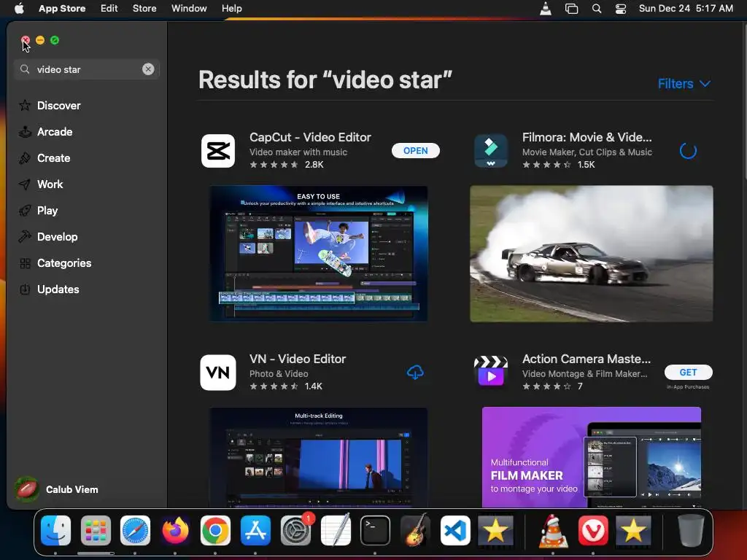747x560 pixels.
Task: Launch Vivaldi browser from the Dock
Action: tap(593, 530)
